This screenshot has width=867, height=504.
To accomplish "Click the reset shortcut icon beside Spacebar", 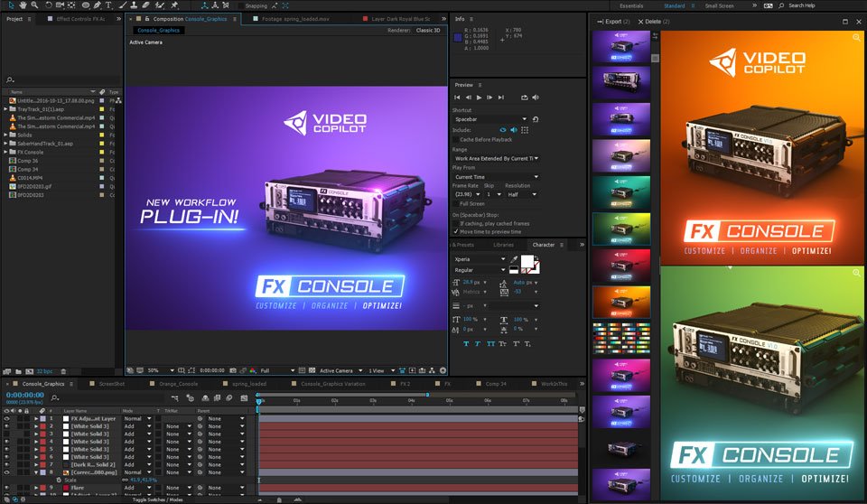I will tap(536, 119).
